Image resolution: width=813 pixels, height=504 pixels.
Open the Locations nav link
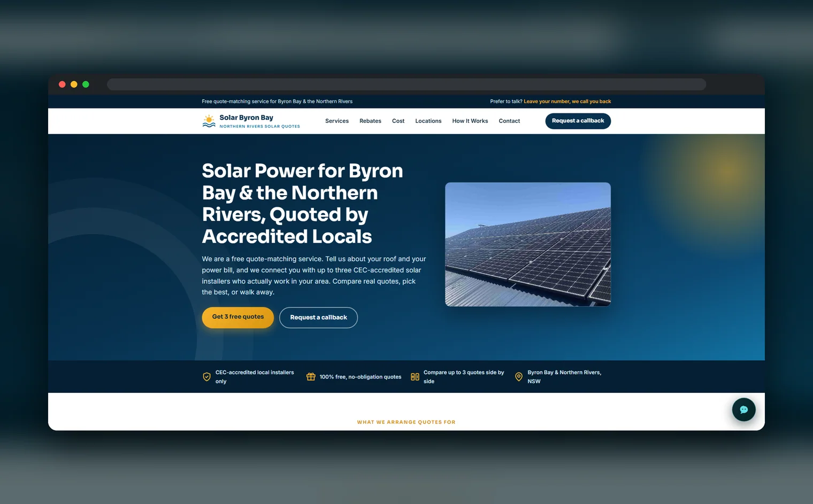pos(428,121)
